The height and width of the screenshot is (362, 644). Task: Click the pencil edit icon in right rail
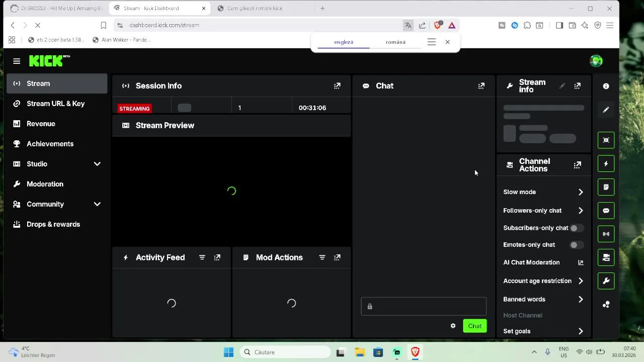606,110
